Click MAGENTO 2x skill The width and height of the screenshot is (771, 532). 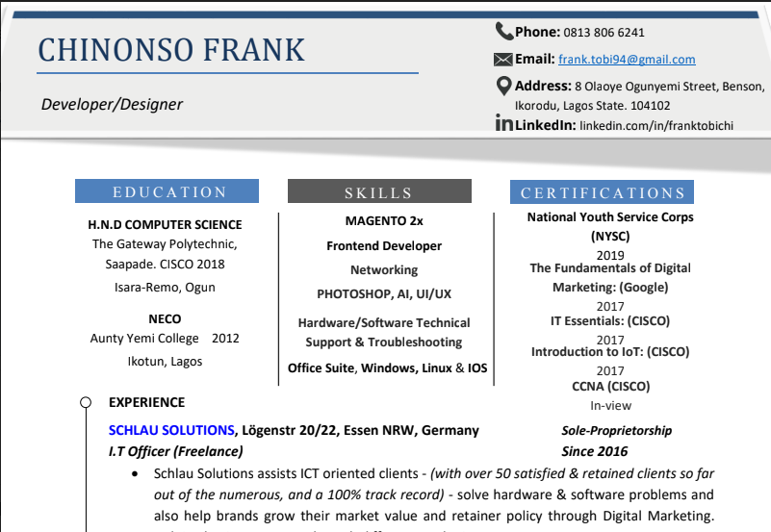tap(384, 221)
